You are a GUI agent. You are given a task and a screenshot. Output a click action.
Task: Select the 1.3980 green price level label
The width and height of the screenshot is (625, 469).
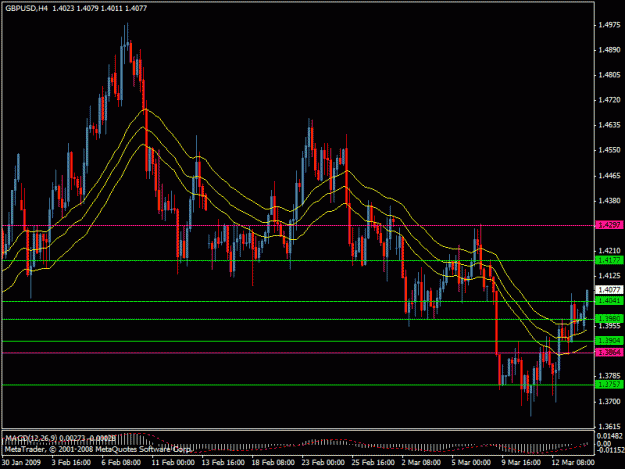point(609,318)
